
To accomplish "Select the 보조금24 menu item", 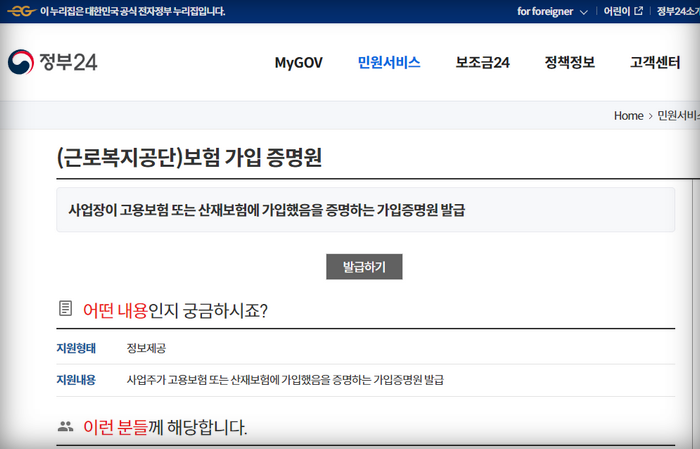I will click(x=482, y=62).
